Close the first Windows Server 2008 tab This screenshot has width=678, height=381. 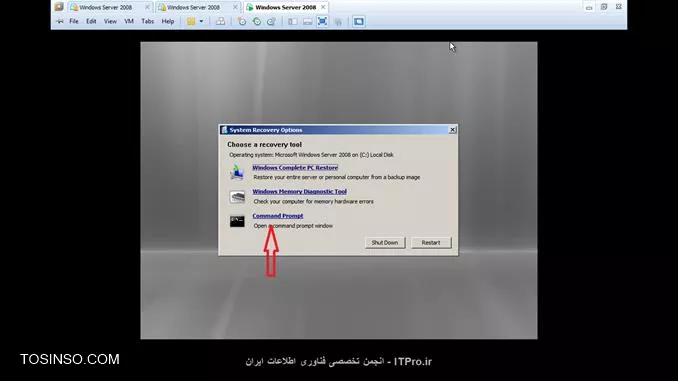pos(147,7)
